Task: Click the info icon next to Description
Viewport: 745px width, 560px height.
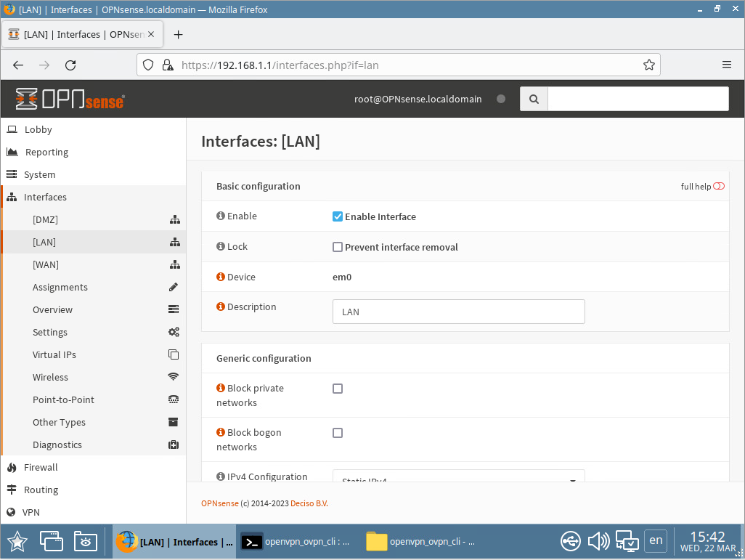Action: coord(221,307)
